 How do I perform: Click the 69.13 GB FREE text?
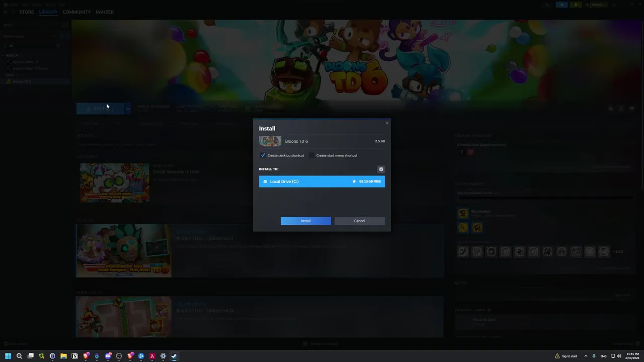pyautogui.click(x=370, y=182)
